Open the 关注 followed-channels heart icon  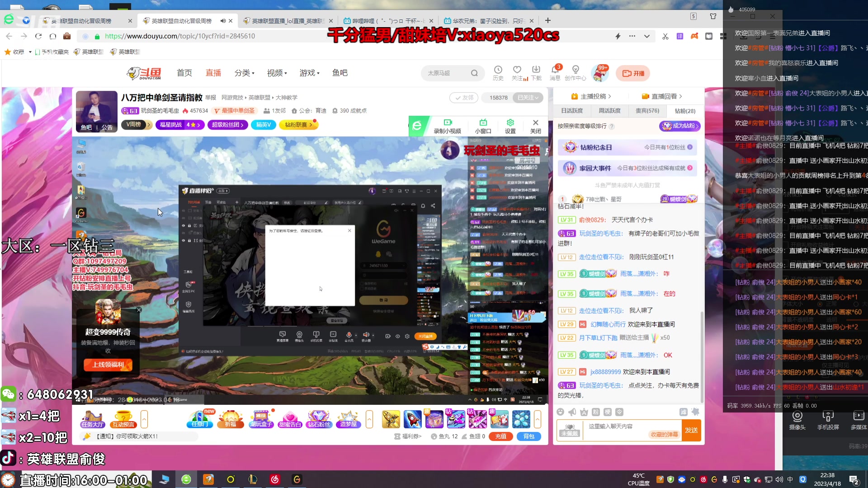click(x=517, y=72)
